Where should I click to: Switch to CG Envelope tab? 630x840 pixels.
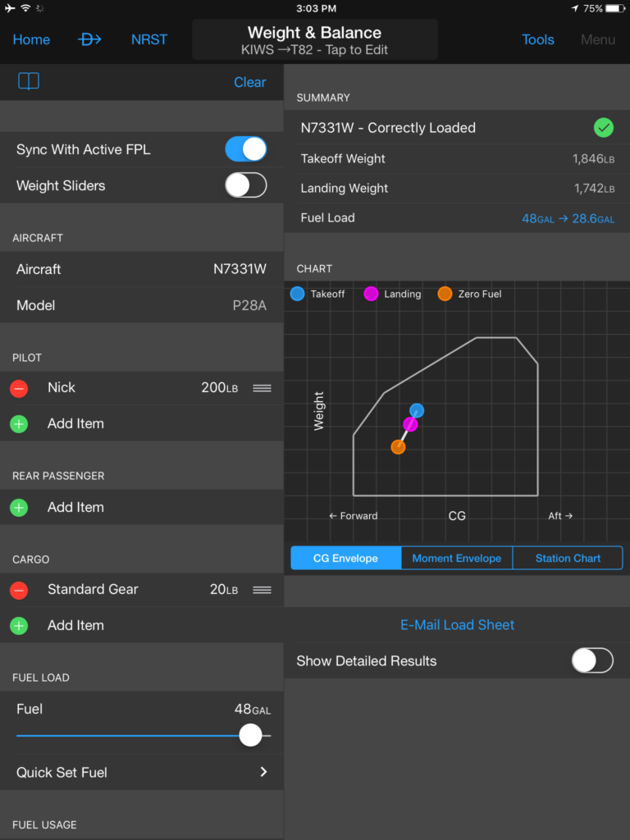[x=346, y=558]
